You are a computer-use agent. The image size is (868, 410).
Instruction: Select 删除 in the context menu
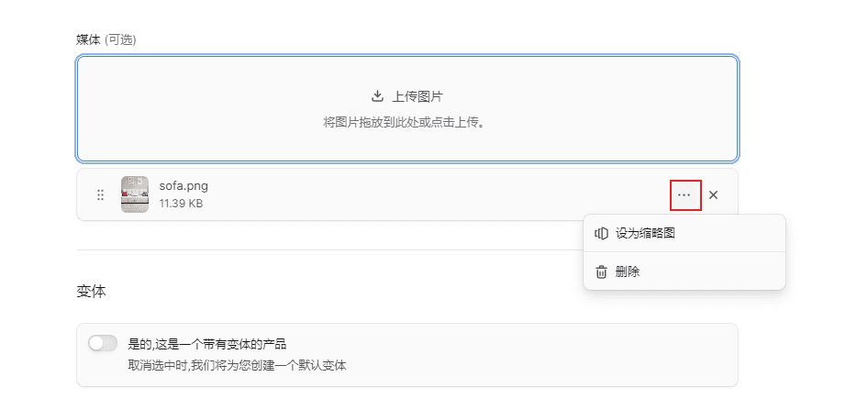click(628, 271)
